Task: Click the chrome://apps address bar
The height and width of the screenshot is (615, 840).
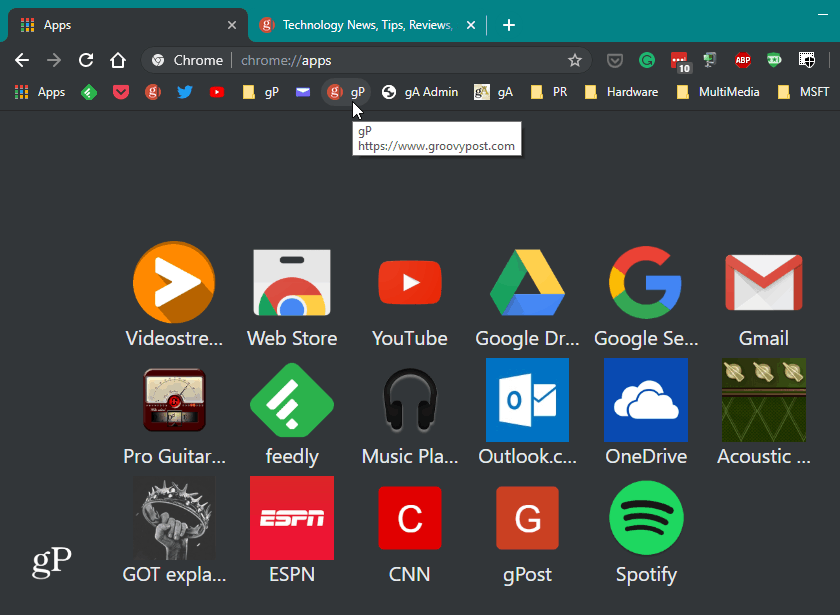Action: coord(366,60)
